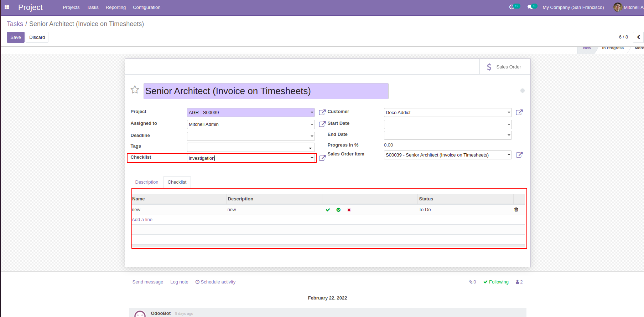Set stage to In Progress
This screenshot has height=317, width=644.
(x=613, y=48)
